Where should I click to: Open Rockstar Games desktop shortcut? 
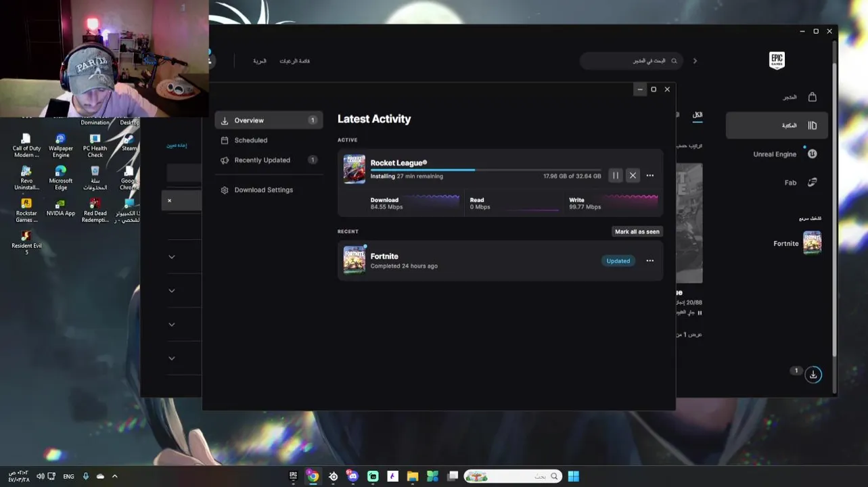point(26,210)
